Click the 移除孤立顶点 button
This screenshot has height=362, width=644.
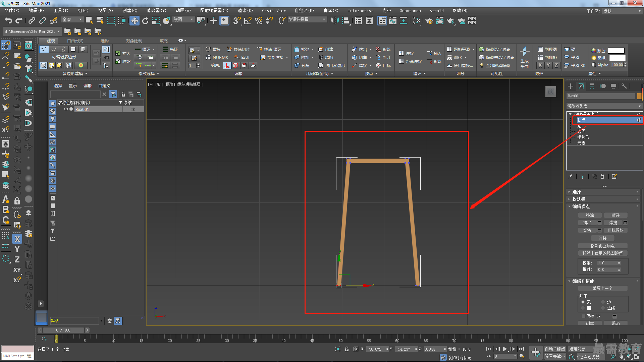click(x=602, y=246)
